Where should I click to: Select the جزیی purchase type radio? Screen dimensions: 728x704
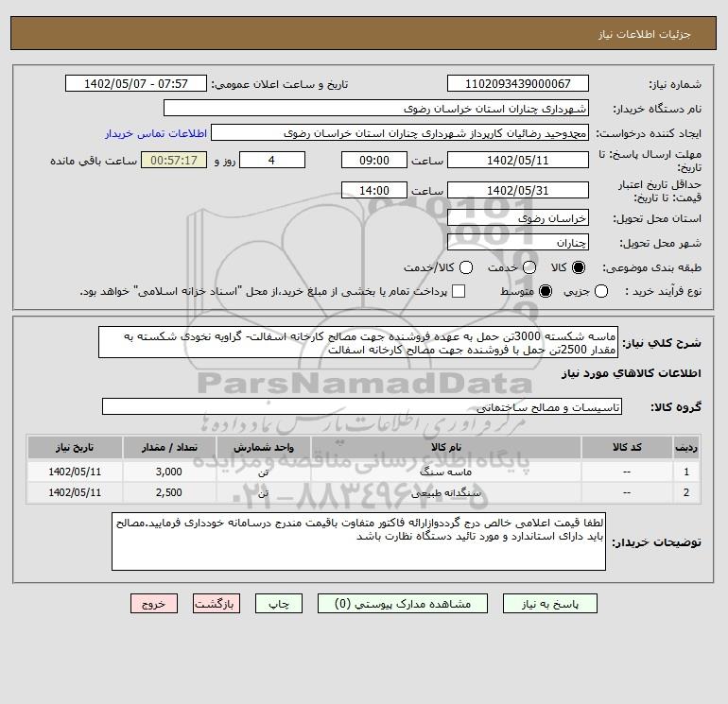point(601,291)
